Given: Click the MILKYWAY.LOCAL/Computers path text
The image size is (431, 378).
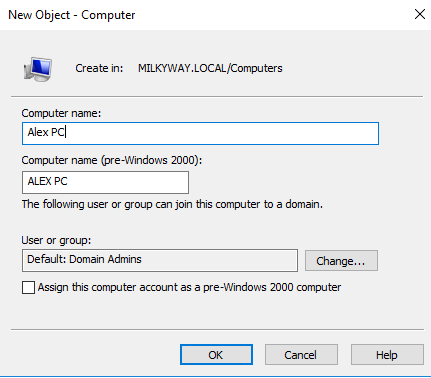Looking at the screenshot, I should pyautogui.click(x=210, y=68).
